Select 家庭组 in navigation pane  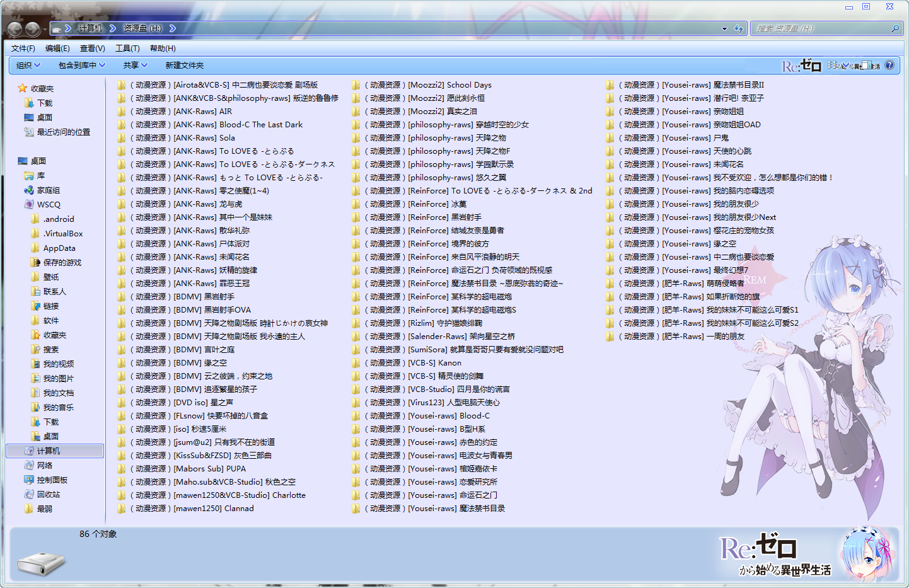coord(42,190)
